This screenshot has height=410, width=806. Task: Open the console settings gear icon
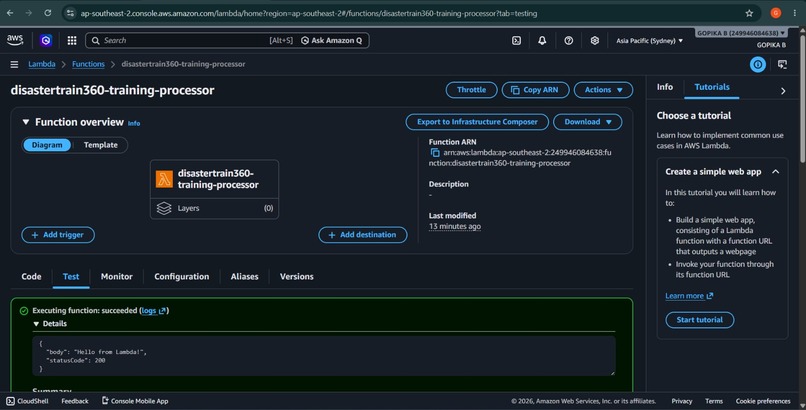tap(595, 41)
